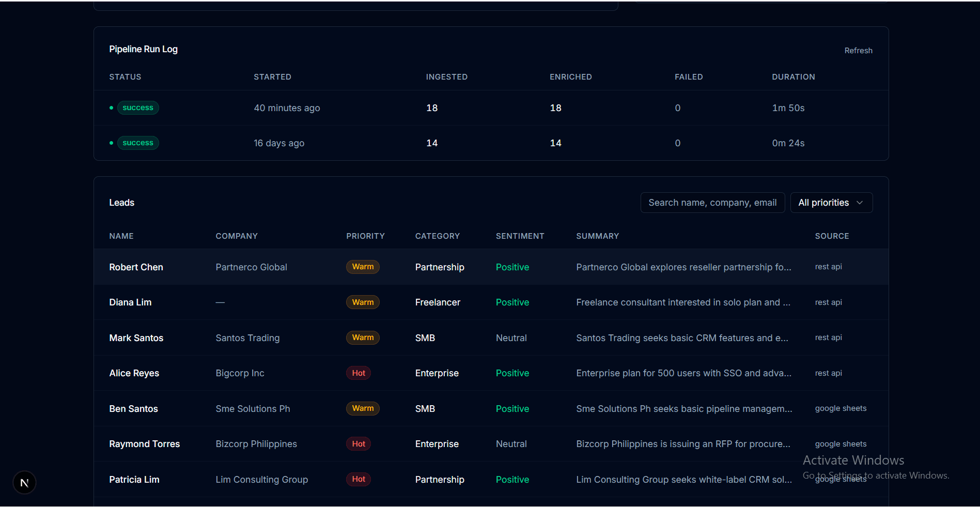Viewport: 980px width, 507px height.
Task: Click the Santos Trading company cell
Action: 247,338
